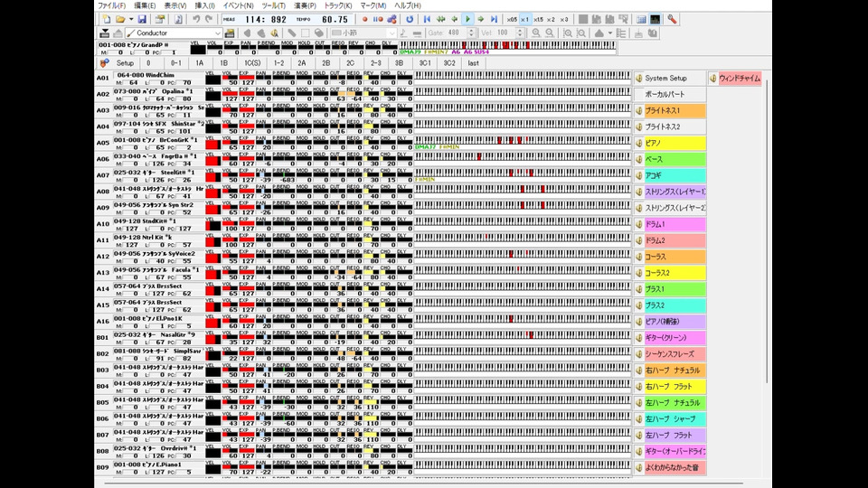
Task: Start recording with the red record button
Action: (364, 19)
